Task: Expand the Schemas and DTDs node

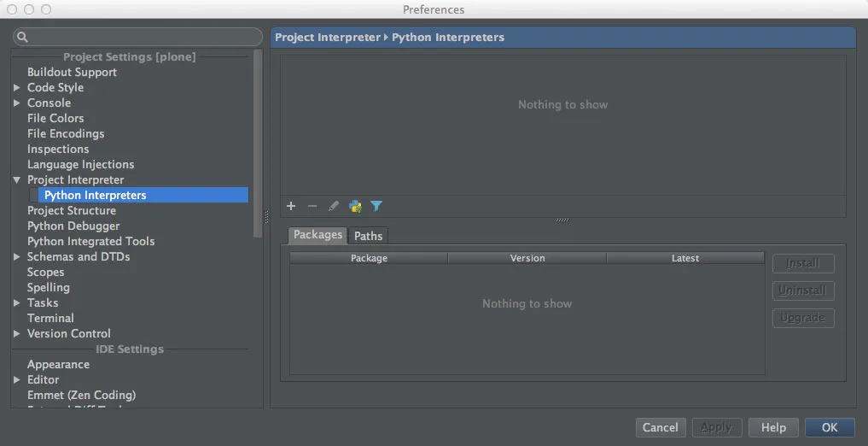Action: pos(16,257)
